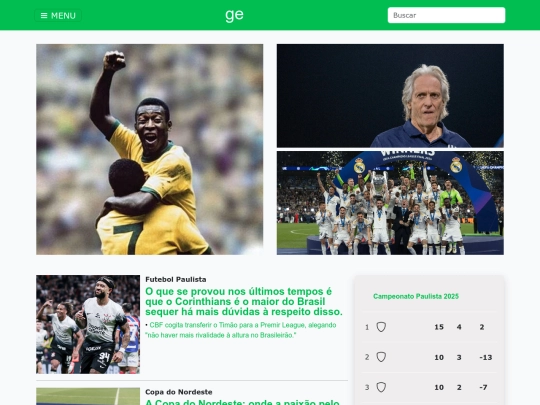Viewport: 540px width, 405px height.
Task: Click the hamburger icon beside MENU
Action: [x=44, y=15]
